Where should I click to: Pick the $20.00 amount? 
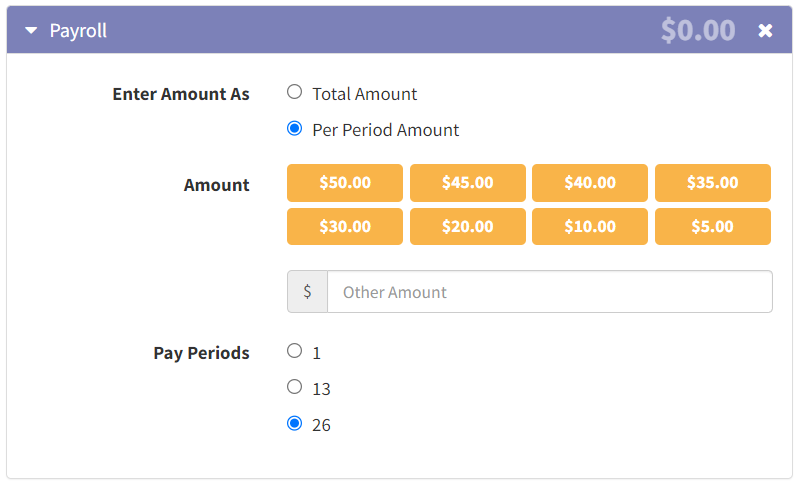tap(467, 227)
